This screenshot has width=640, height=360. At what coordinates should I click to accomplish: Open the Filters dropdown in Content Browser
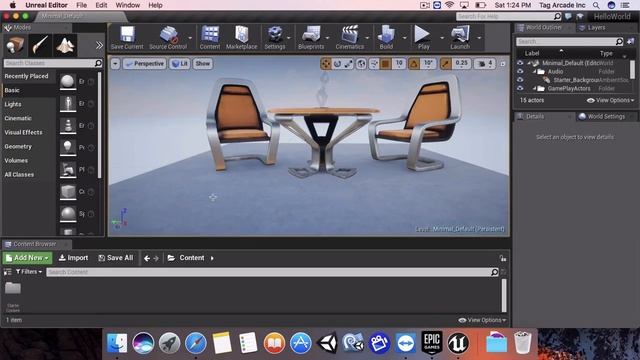[x=29, y=272]
